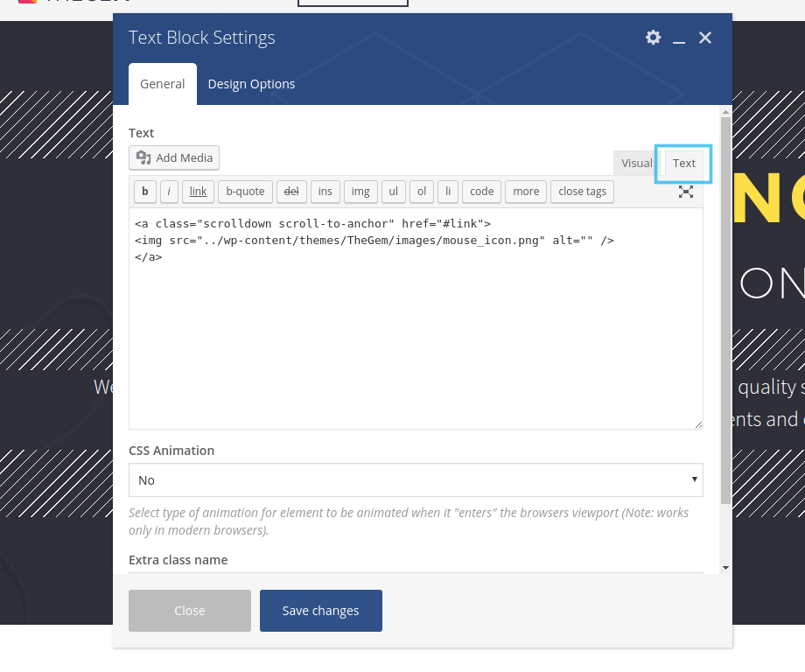Apply italic with the 'i' button

pos(169,192)
